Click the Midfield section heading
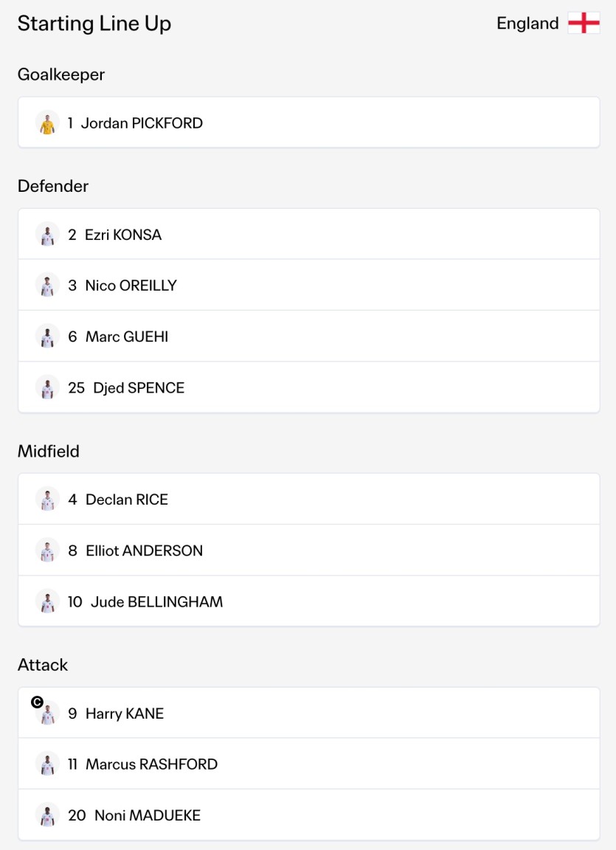The width and height of the screenshot is (616, 850). point(49,451)
